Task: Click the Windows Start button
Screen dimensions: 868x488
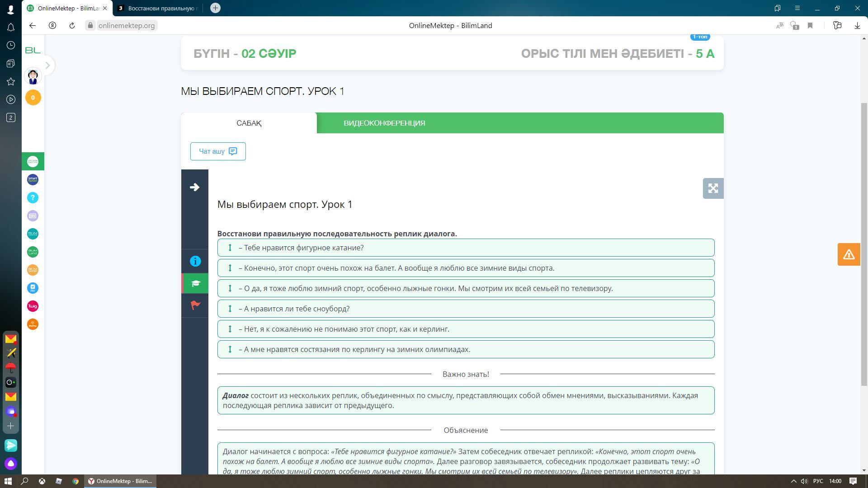Action: coord(8,481)
